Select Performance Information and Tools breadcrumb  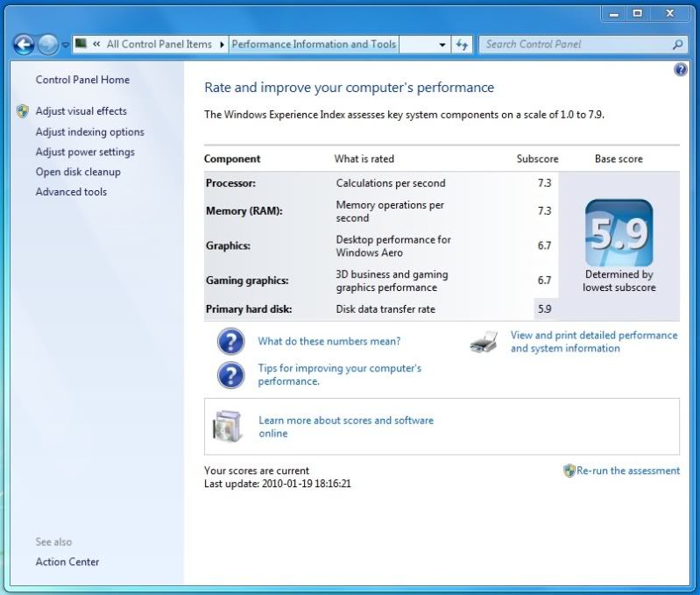(314, 44)
